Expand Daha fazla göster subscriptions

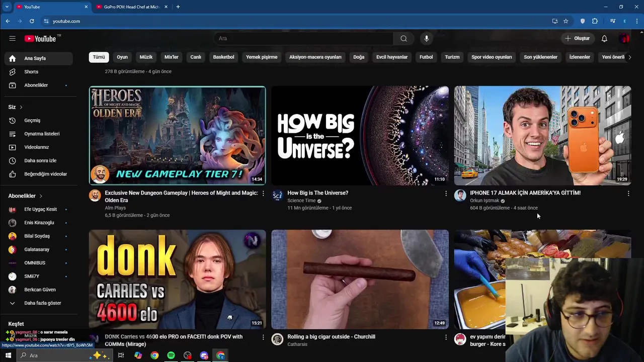pos(38,303)
